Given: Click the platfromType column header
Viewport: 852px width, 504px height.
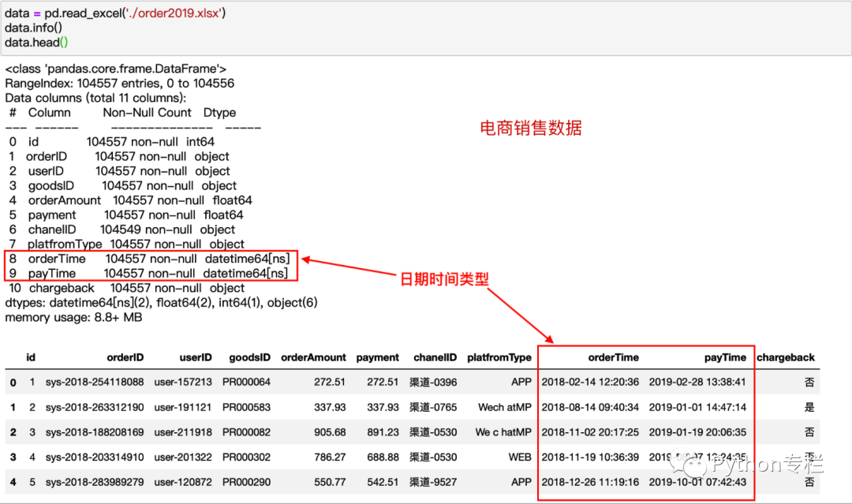Looking at the screenshot, I should (499, 357).
